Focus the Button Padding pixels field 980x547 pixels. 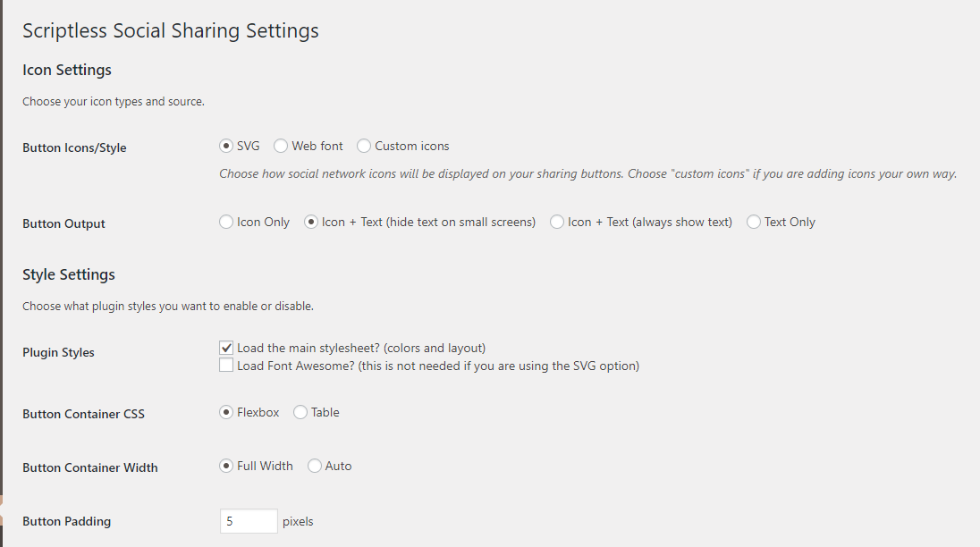click(249, 521)
